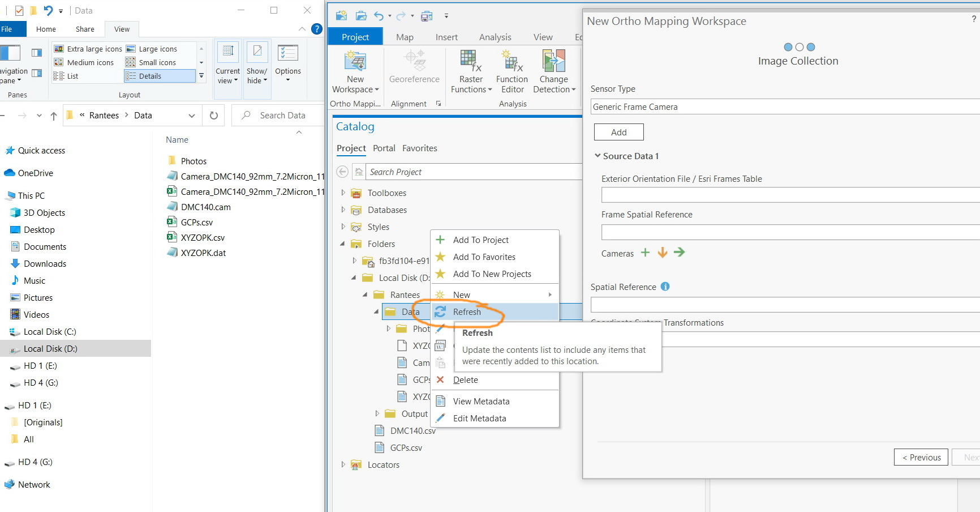Choose Refresh from the context menu
Image resolution: width=980 pixels, height=512 pixels.
467,312
